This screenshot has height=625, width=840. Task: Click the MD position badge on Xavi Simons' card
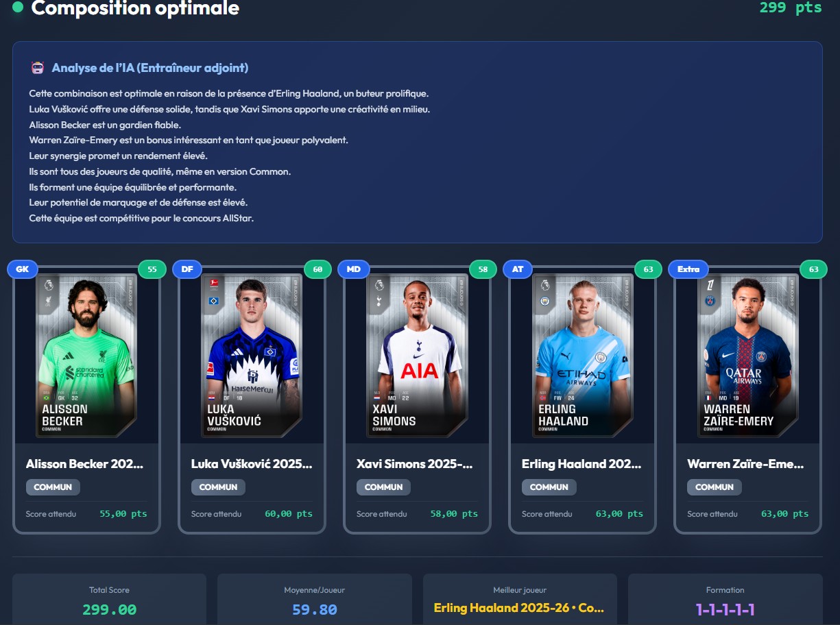tap(353, 269)
